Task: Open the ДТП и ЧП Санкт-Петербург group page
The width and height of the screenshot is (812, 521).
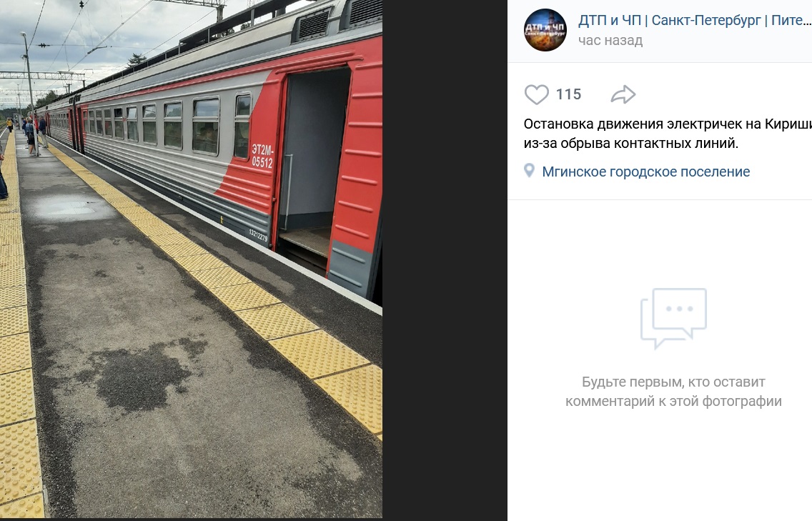Action: [695, 20]
